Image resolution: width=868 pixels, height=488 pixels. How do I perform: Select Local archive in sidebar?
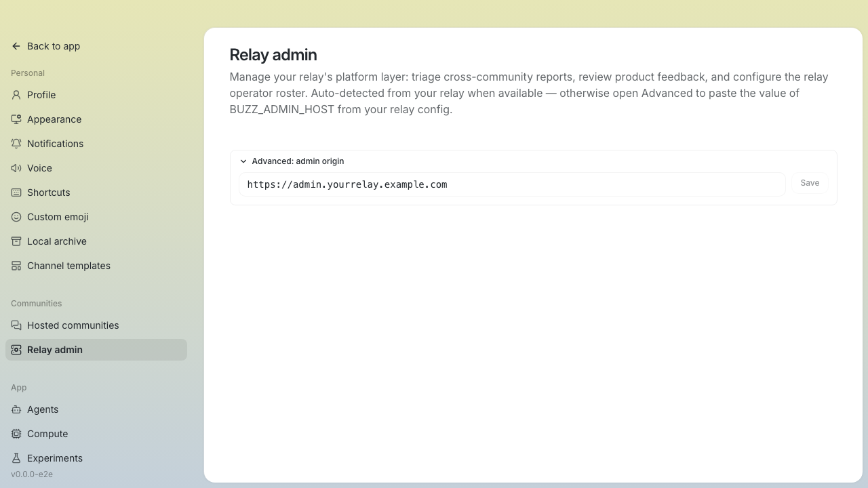(96, 241)
